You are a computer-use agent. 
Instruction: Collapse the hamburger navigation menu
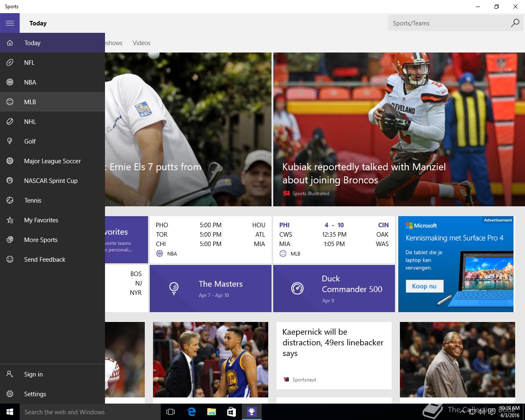[10, 23]
